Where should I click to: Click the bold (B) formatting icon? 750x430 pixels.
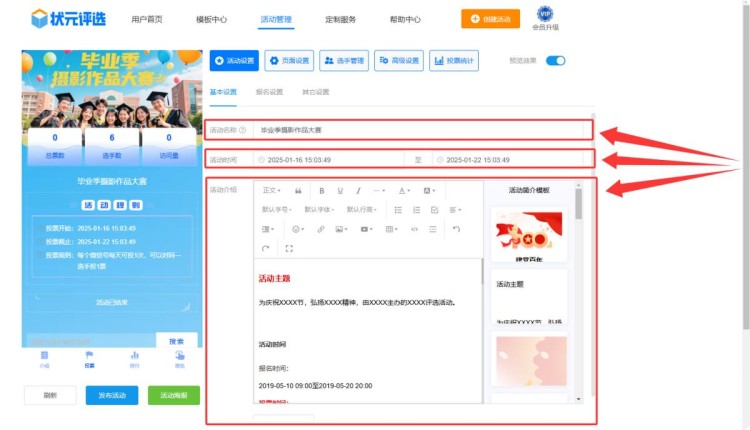(x=322, y=190)
